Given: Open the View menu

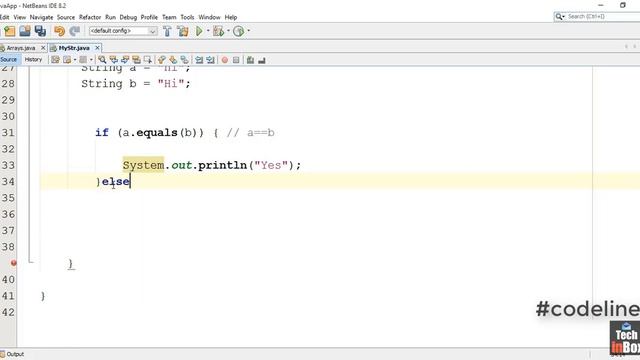Looking at the screenshot, I should [20, 17].
